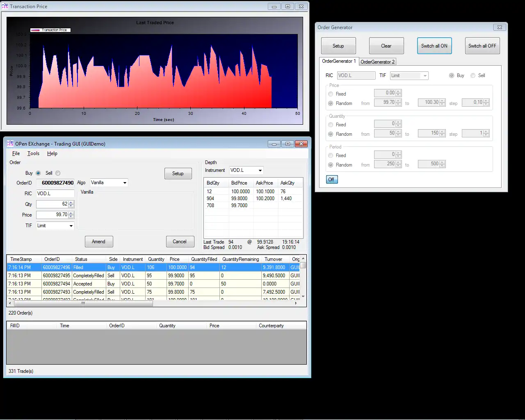The height and width of the screenshot is (420, 525).
Task: Open the Algo Vanilla dropdown
Action: 125,183
